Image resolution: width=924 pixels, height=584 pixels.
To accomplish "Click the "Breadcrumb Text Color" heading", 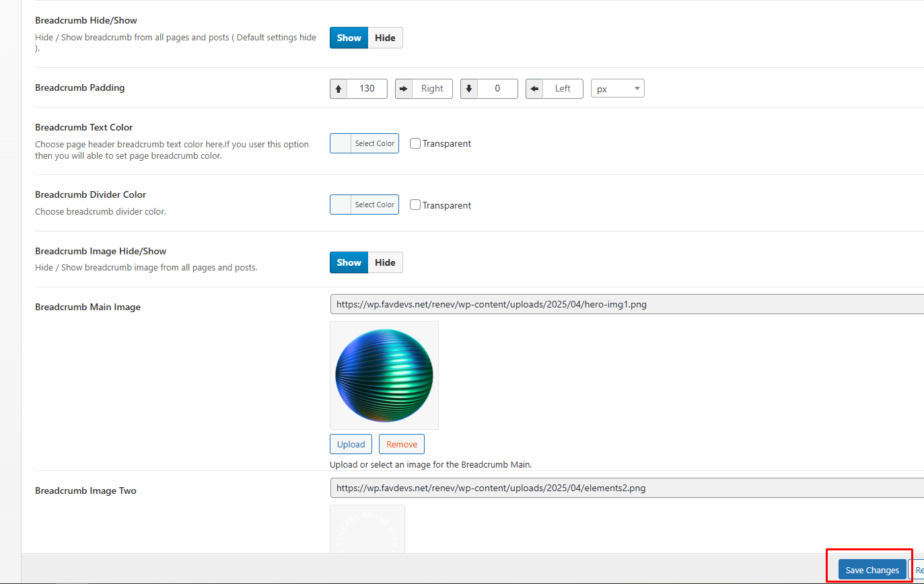I will point(84,127).
